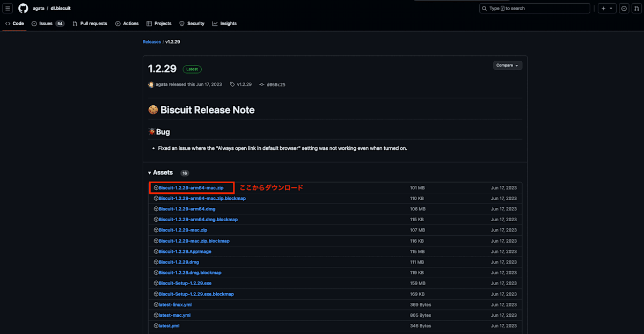Screen dimensions: 644x334
Task: Click the Biscuit Release Note heading
Action: point(201,110)
